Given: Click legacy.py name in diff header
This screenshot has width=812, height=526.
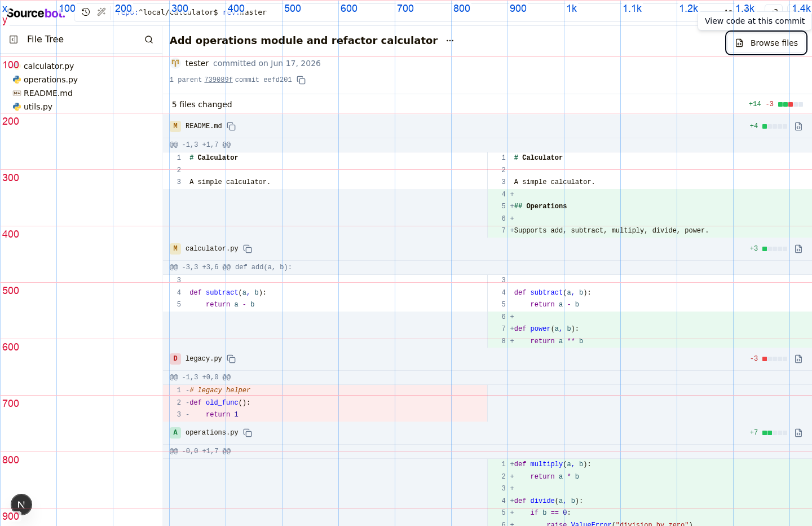Looking at the screenshot, I should pos(204,359).
